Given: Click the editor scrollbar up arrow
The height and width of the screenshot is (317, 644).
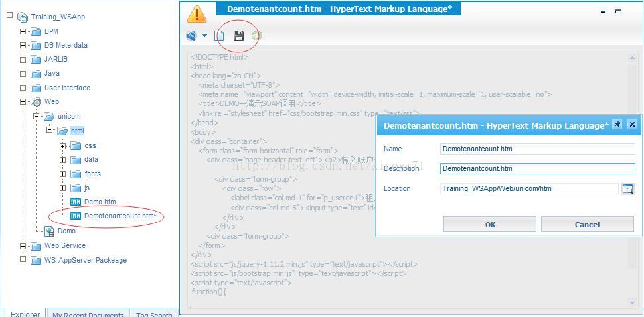Looking at the screenshot, I should pyautogui.click(x=632, y=59).
